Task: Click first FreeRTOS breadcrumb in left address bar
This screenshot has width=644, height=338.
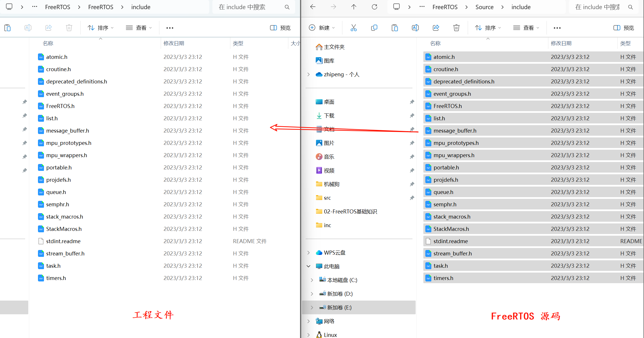Action: [x=58, y=7]
